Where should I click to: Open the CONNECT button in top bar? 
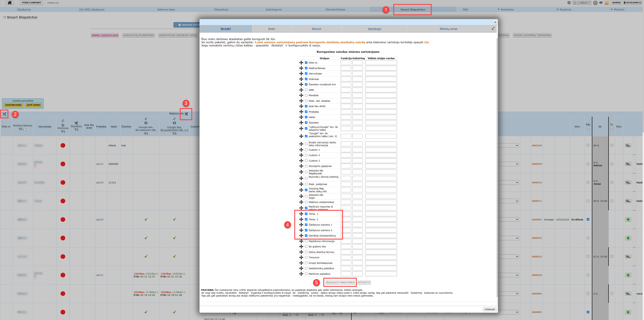pyautogui.click(x=582, y=3)
